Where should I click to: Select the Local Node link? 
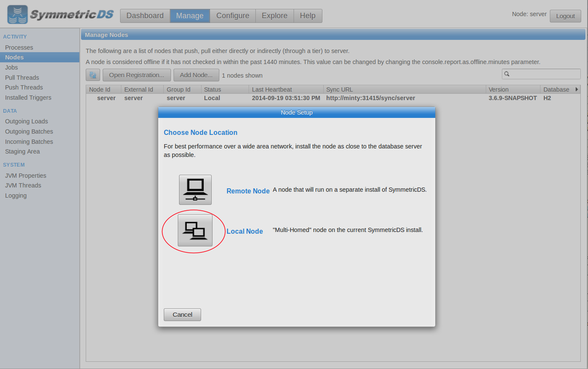pos(245,231)
